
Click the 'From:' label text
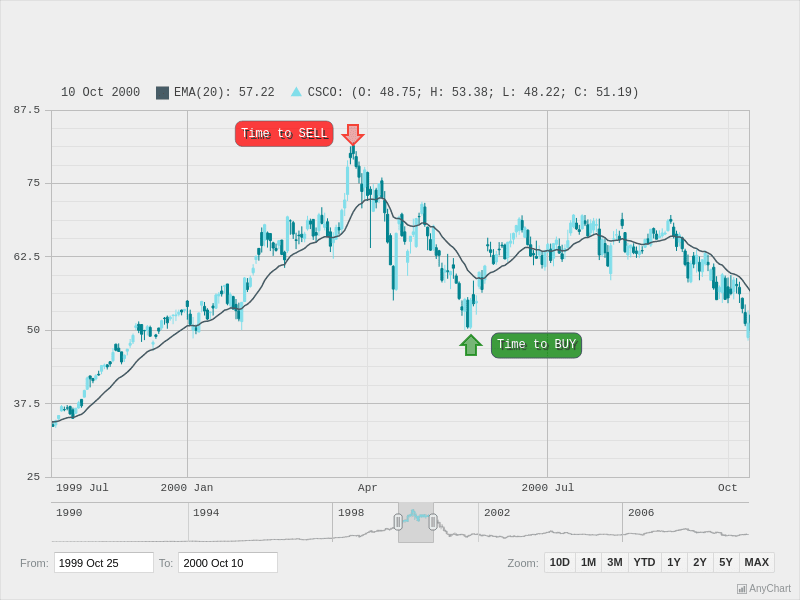pyautogui.click(x=34, y=563)
